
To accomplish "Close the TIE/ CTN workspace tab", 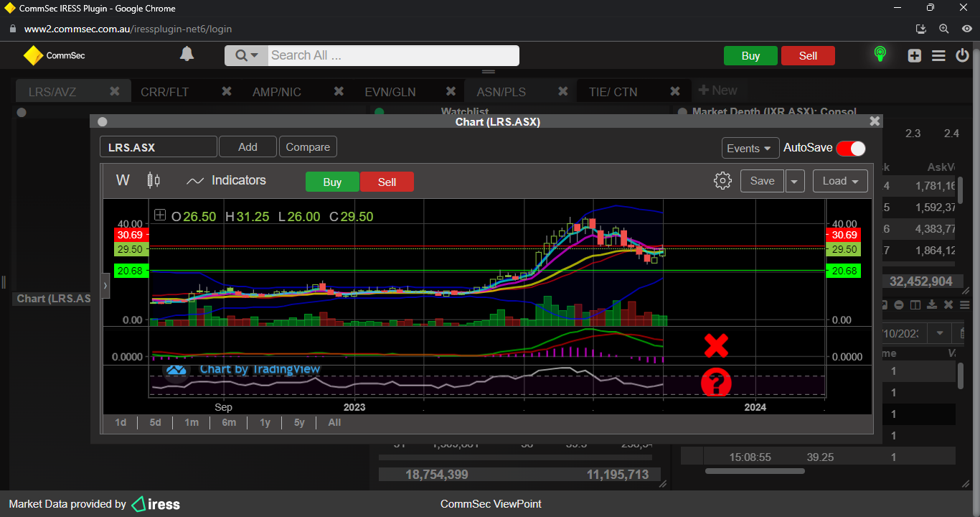I will (674, 91).
